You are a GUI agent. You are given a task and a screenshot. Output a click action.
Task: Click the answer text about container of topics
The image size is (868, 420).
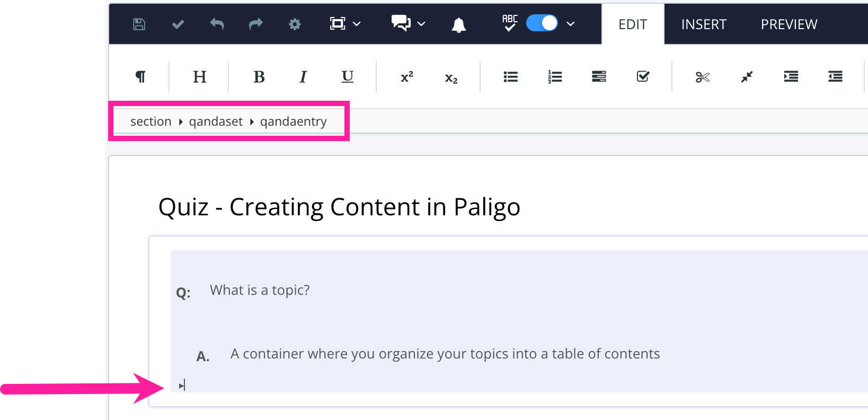coord(445,354)
